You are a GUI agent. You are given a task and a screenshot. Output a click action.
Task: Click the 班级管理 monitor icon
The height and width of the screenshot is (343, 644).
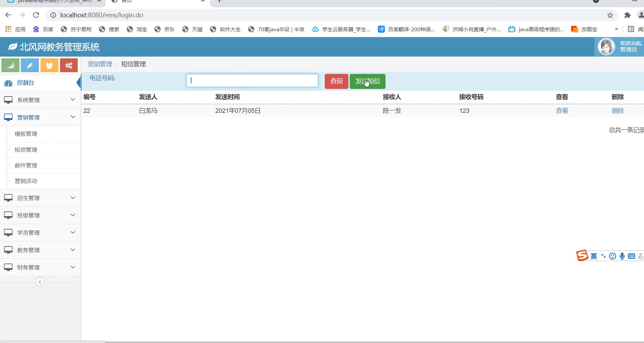[x=8, y=215]
